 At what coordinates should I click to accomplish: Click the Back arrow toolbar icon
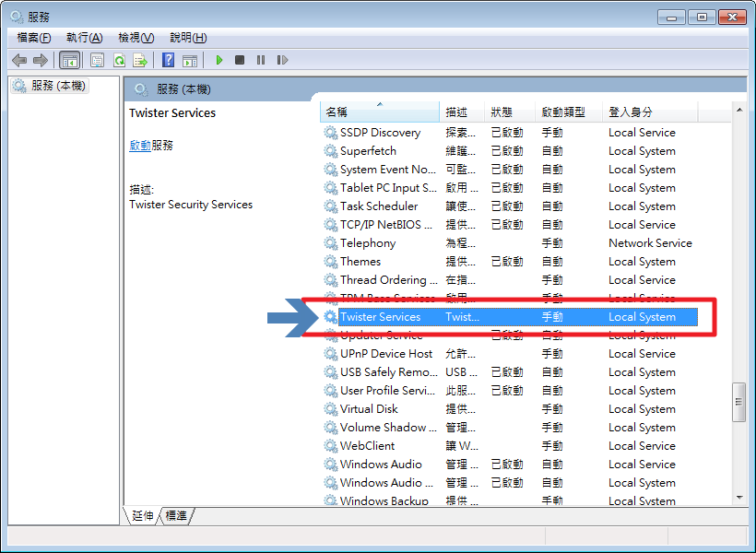pos(19,60)
